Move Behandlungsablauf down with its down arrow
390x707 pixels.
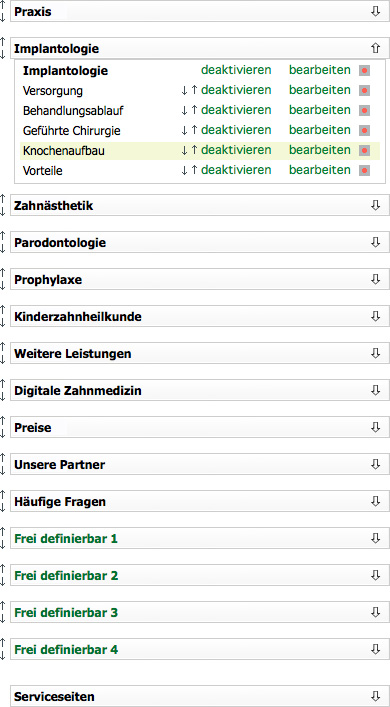(184, 110)
